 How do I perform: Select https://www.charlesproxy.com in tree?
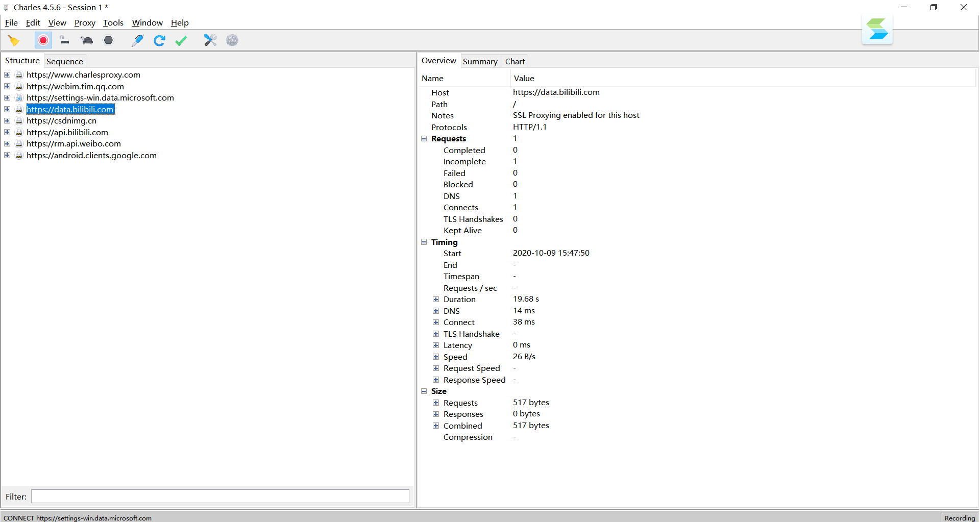[x=83, y=74]
